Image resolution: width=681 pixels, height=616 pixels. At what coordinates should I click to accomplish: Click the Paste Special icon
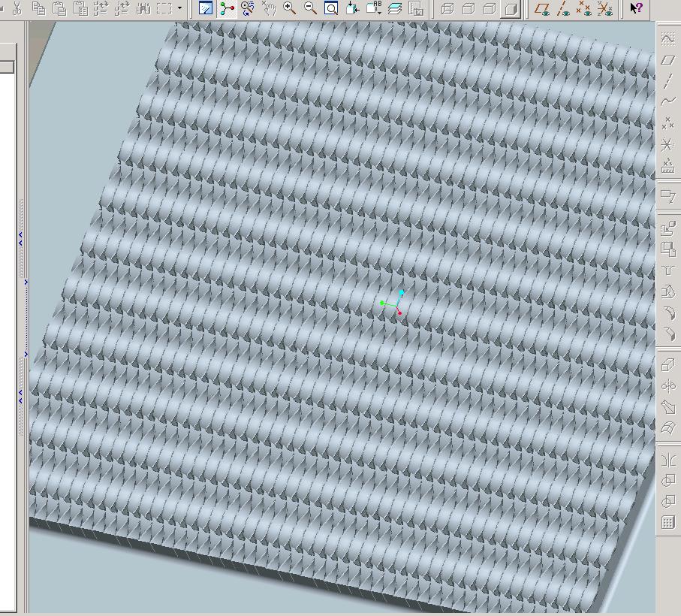pyautogui.click(x=80, y=8)
